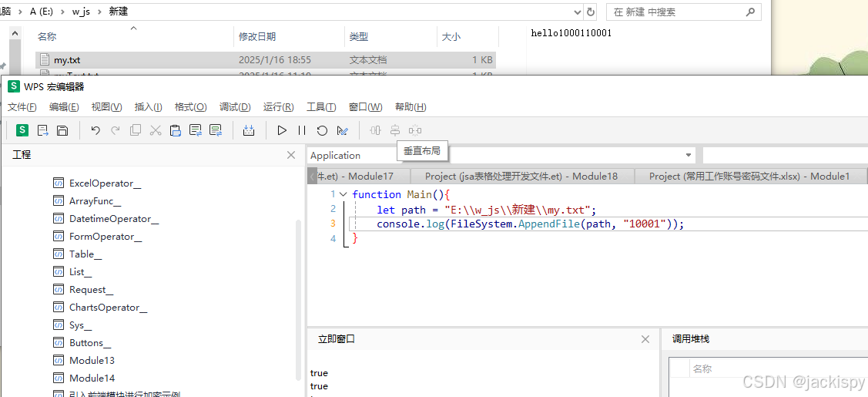Close the 立即窗口 immediate panel
Image resolution: width=868 pixels, height=397 pixels.
645,339
